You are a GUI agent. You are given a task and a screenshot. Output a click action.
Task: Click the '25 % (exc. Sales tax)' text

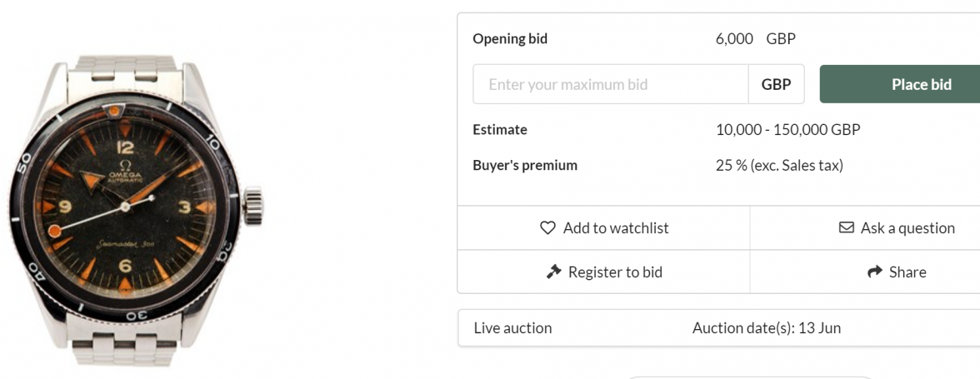pyautogui.click(x=779, y=166)
